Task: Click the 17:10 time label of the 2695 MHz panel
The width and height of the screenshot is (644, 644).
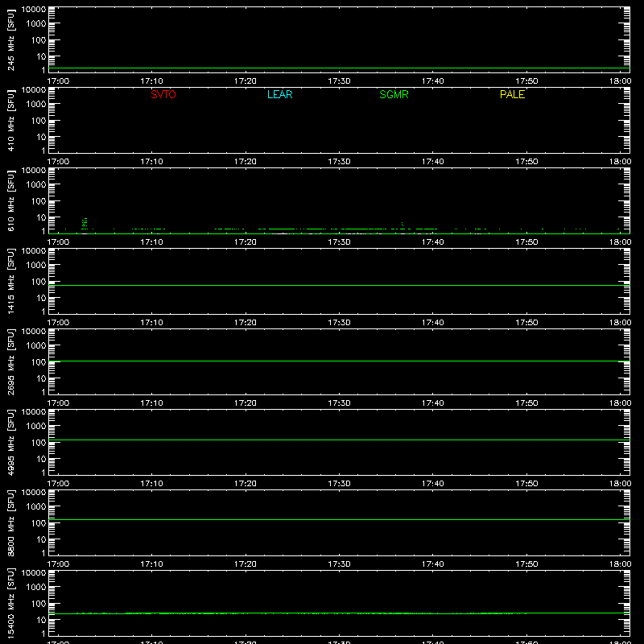Action: [x=151, y=403]
